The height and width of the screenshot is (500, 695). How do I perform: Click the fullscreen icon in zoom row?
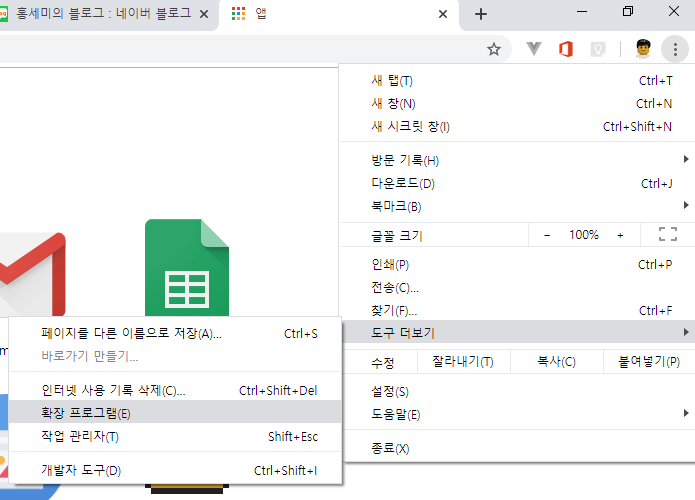click(x=668, y=234)
